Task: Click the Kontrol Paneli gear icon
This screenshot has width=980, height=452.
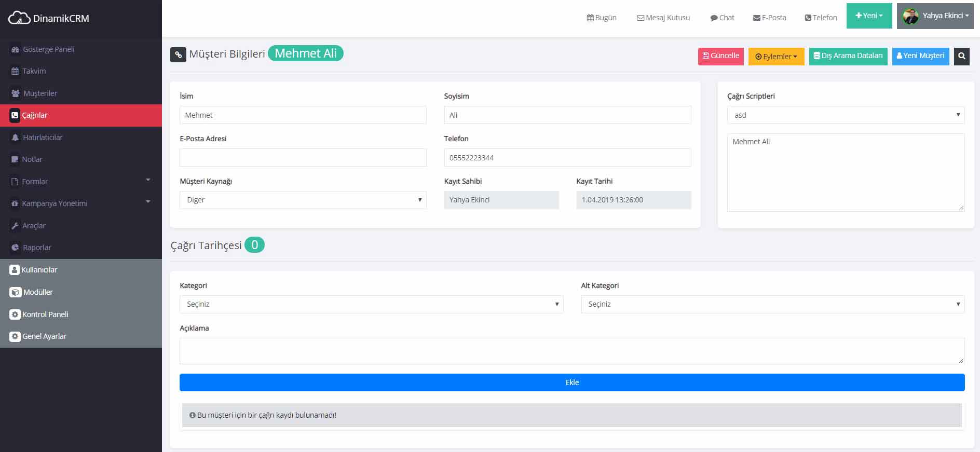Action: (15, 314)
